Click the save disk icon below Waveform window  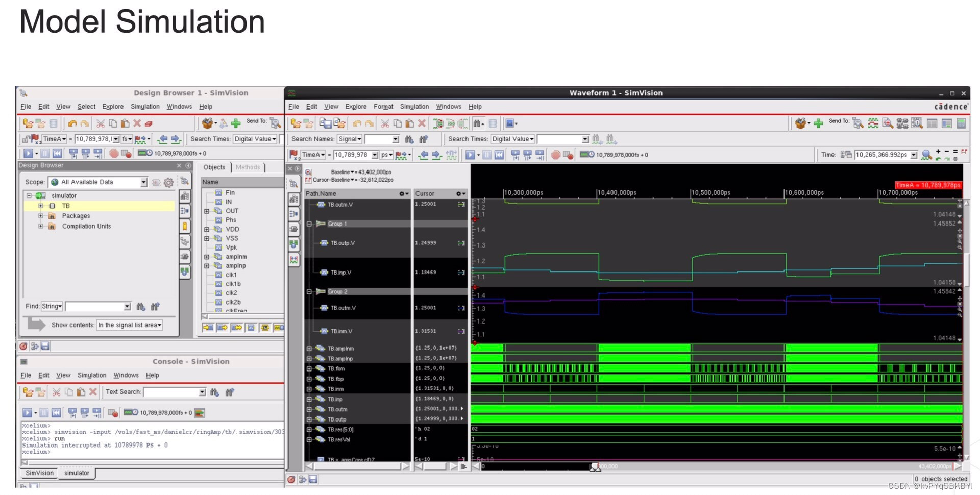[x=313, y=479]
